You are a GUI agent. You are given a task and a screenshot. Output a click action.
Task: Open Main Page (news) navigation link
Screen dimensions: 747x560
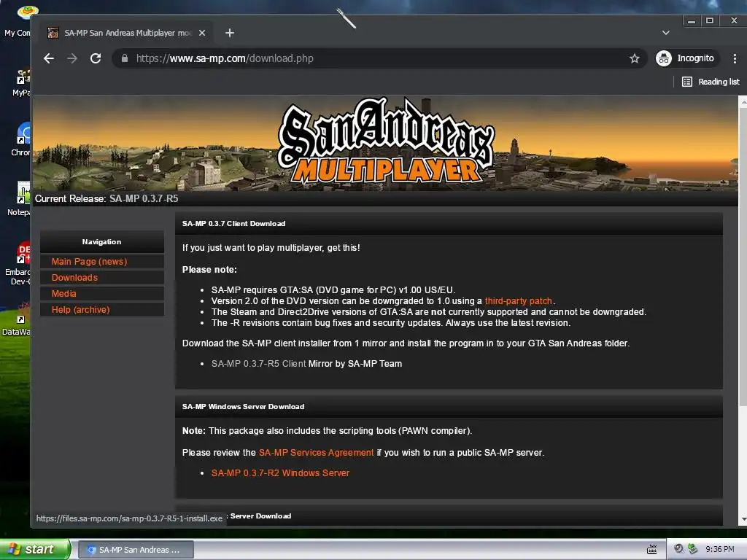pyautogui.click(x=89, y=262)
